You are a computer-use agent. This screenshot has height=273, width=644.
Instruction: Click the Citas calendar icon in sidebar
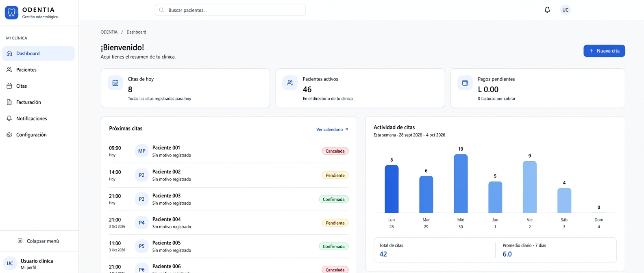[x=9, y=86]
